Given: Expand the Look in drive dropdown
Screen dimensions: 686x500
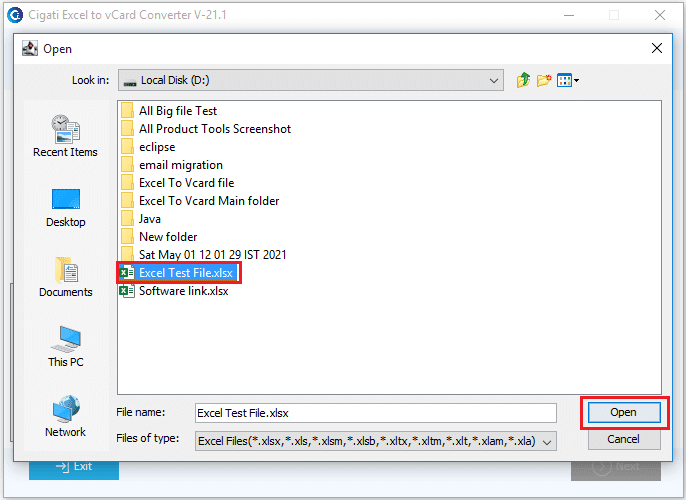Looking at the screenshot, I should 494,80.
